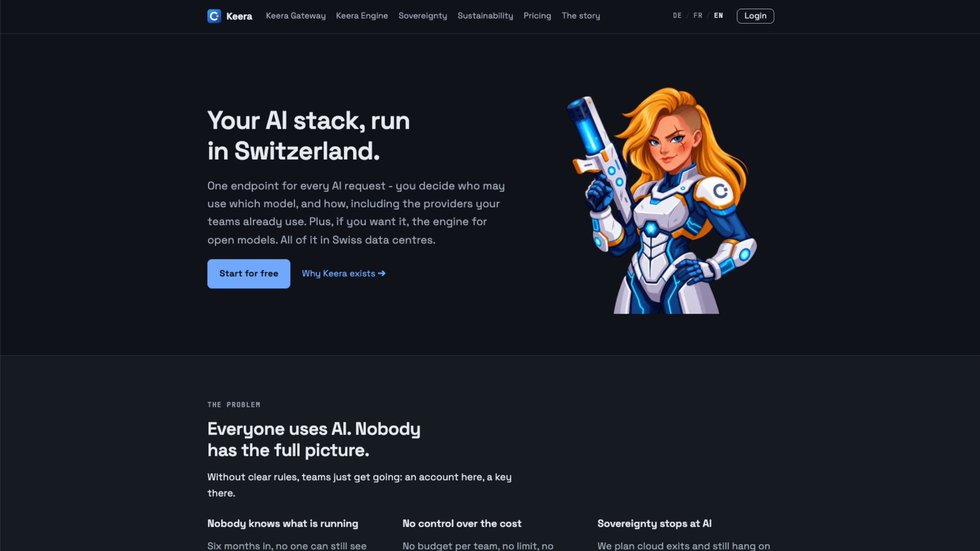Switch language to DE
This screenshot has height=551, width=980.
677,16
